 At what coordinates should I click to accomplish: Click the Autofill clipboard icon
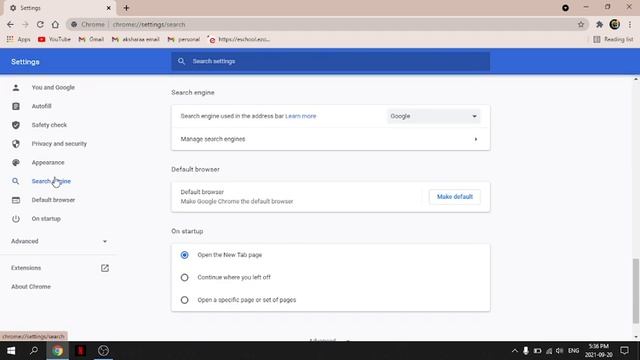click(x=16, y=106)
